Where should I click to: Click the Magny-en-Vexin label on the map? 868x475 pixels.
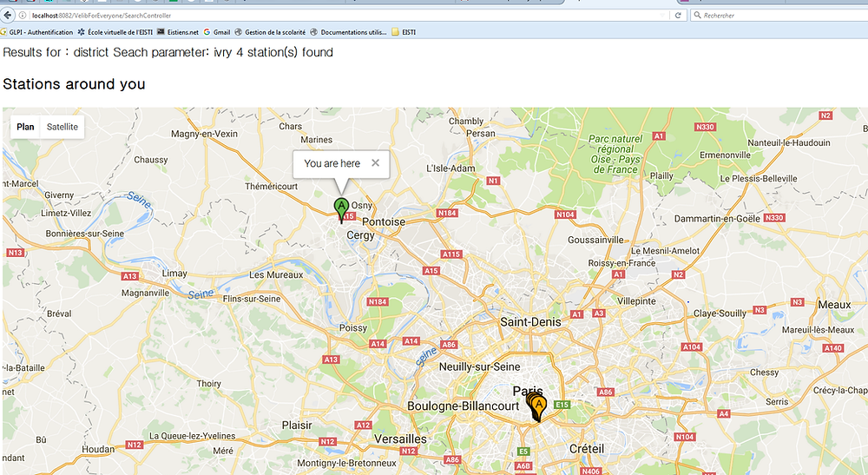[204, 134]
